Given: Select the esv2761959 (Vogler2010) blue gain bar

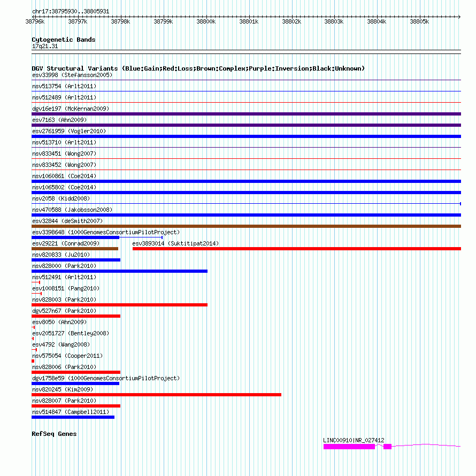Looking at the screenshot, I should pos(246,136).
